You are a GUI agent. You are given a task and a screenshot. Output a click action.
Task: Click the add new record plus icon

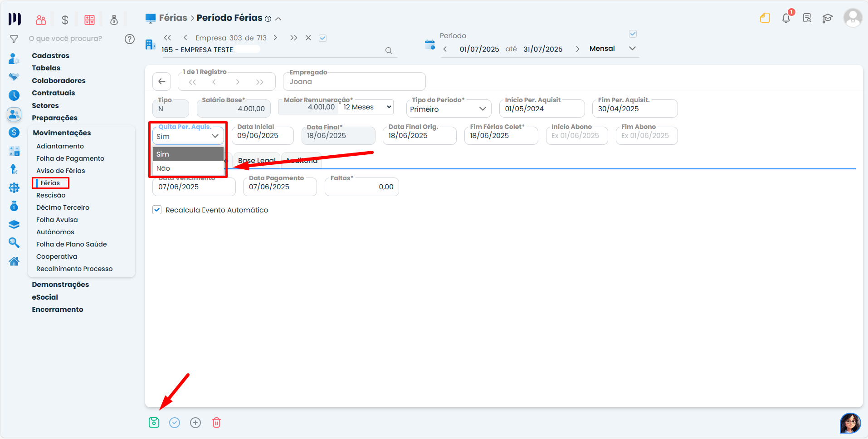tap(195, 423)
